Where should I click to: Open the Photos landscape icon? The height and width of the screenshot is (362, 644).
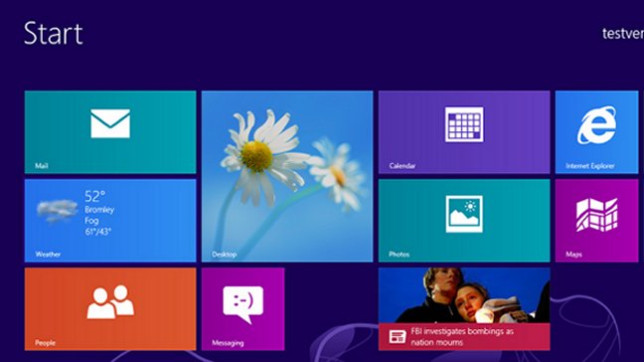(x=464, y=214)
